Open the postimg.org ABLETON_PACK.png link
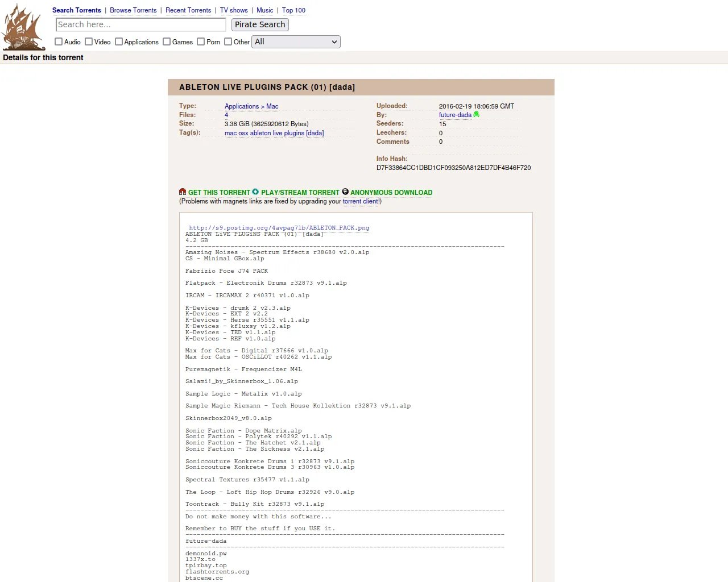 click(x=279, y=227)
